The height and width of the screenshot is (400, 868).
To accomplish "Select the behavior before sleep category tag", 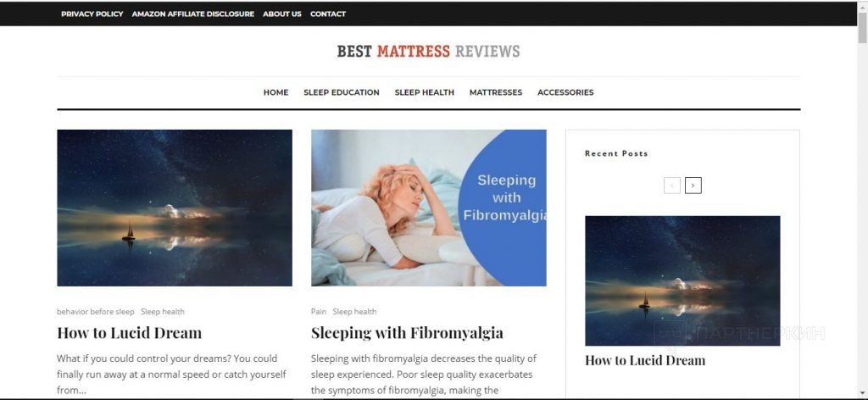I will [95, 312].
